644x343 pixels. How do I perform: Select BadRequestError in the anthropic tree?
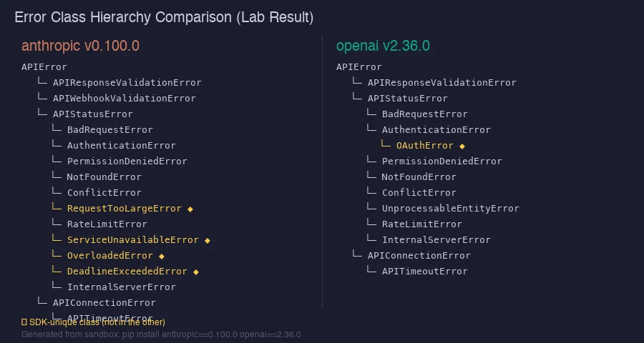pyautogui.click(x=110, y=129)
